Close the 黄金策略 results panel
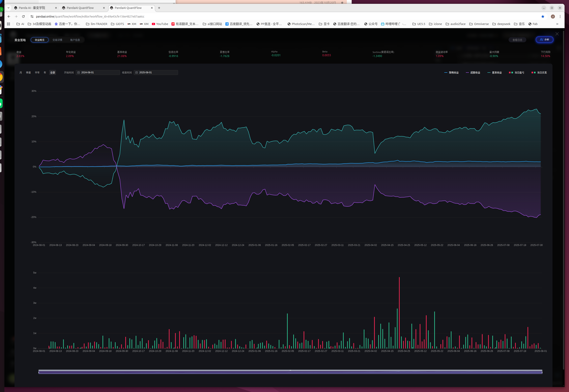Image resolution: width=569 pixels, height=392 pixels. (x=557, y=34)
